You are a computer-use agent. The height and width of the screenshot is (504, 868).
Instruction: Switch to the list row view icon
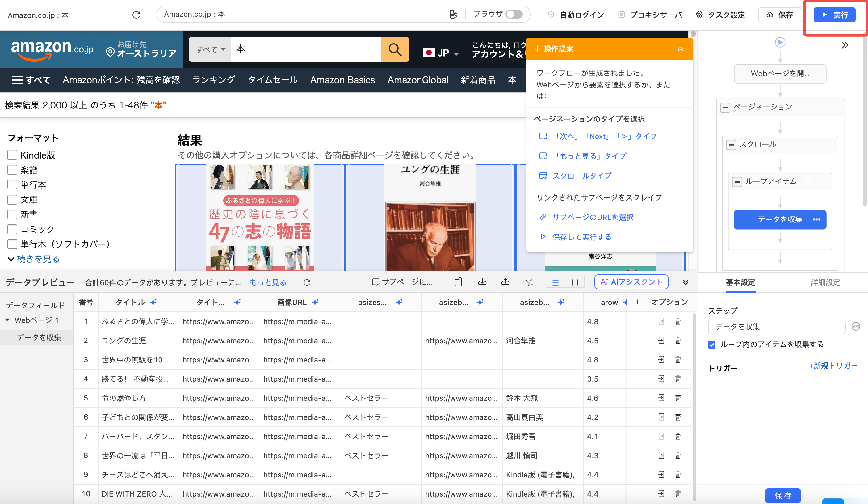[x=555, y=282]
